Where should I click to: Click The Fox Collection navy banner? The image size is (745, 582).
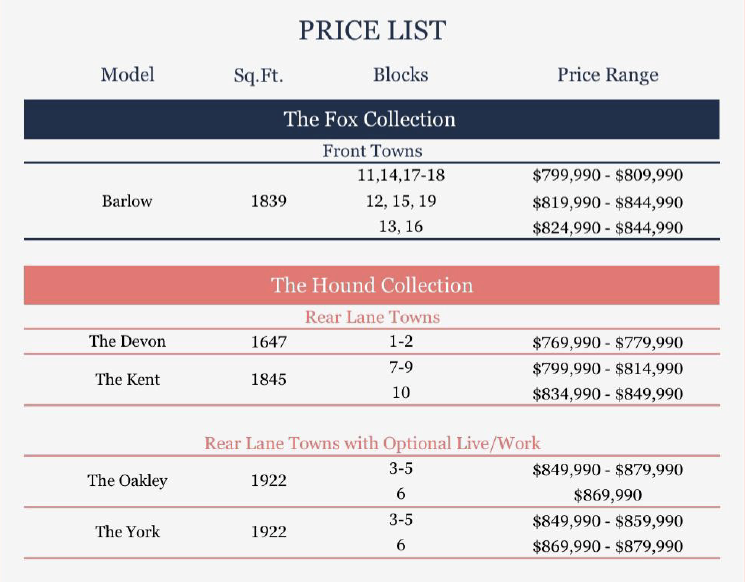372,119
